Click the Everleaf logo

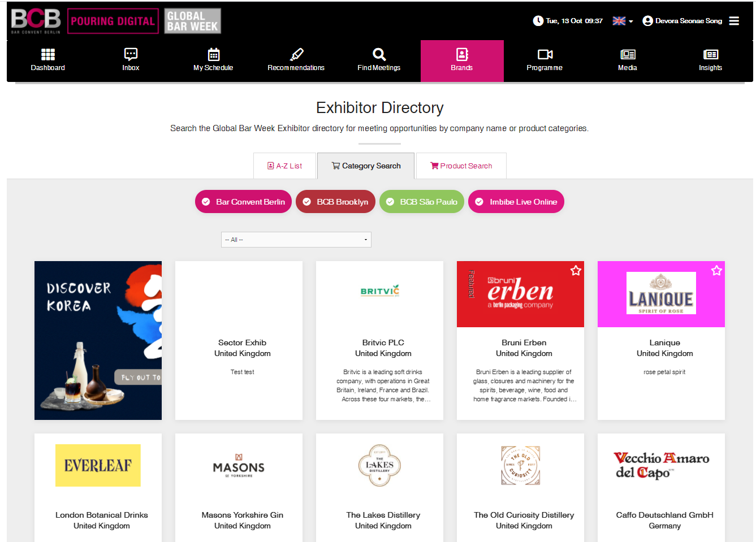98,466
